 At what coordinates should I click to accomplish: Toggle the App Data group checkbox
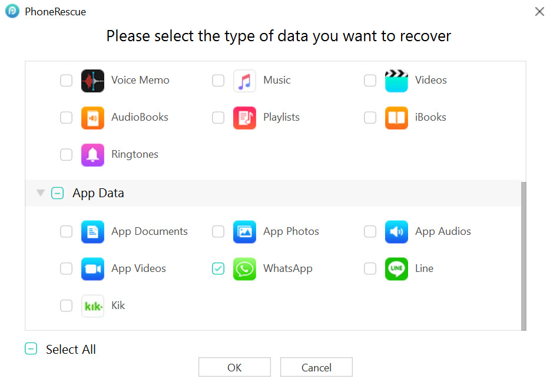[57, 193]
